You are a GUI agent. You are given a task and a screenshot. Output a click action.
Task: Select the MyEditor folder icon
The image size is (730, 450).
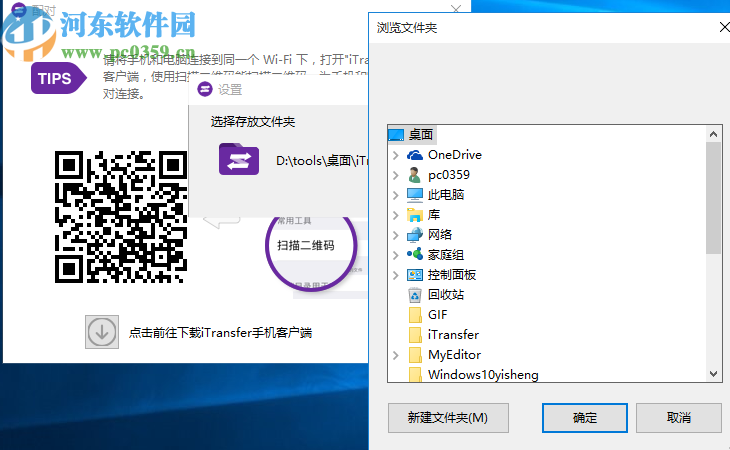pos(415,355)
